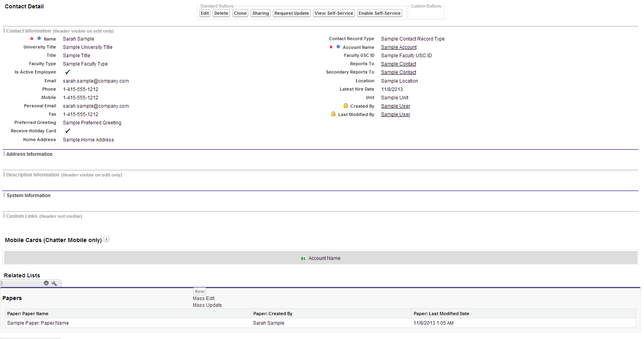The width and height of the screenshot is (644, 339).
Task: Click the View Self-Service button
Action: pyautogui.click(x=334, y=13)
